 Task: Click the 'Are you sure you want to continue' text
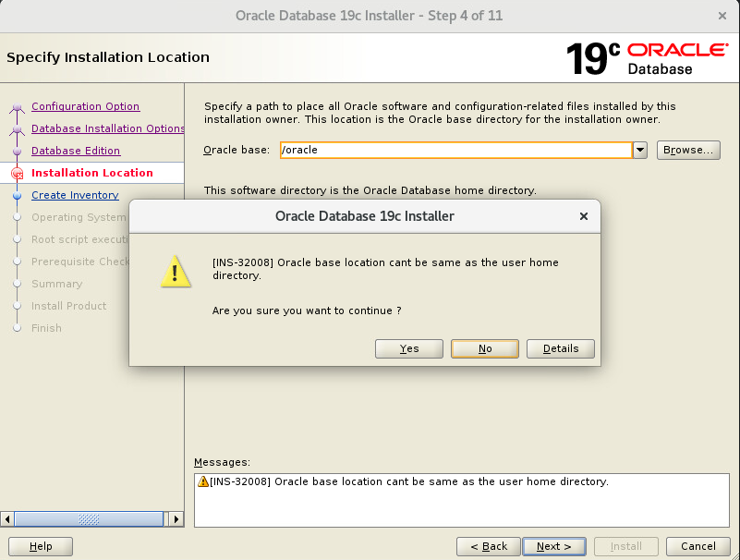click(307, 310)
